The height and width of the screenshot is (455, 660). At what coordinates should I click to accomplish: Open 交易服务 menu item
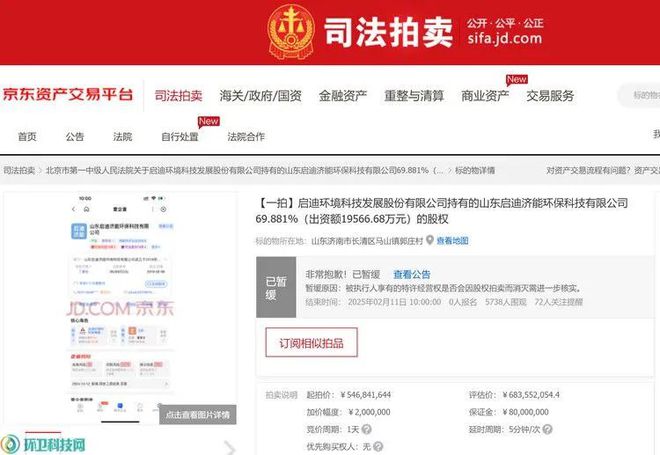550,96
